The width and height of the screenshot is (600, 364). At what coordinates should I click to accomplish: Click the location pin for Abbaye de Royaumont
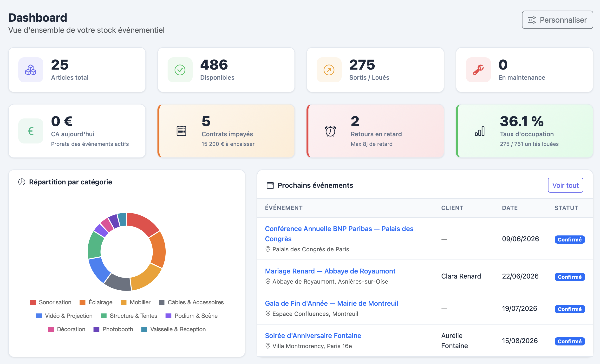click(x=267, y=281)
